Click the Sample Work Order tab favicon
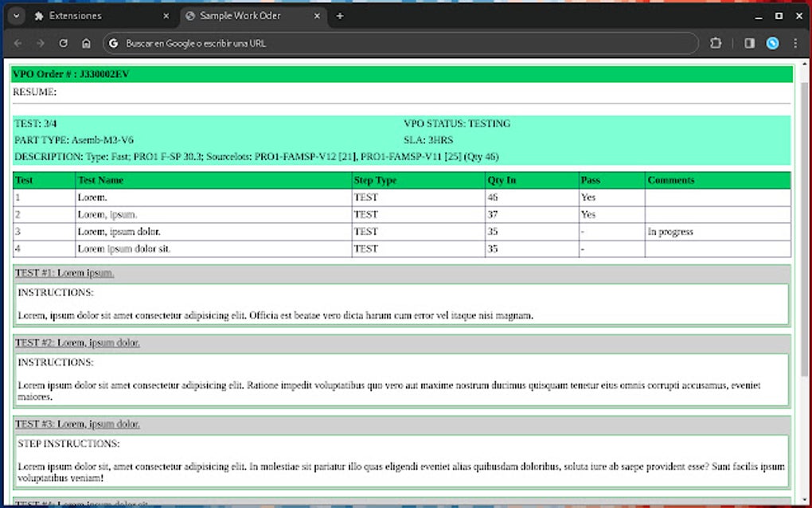This screenshot has width=812, height=508. click(189, 15)
